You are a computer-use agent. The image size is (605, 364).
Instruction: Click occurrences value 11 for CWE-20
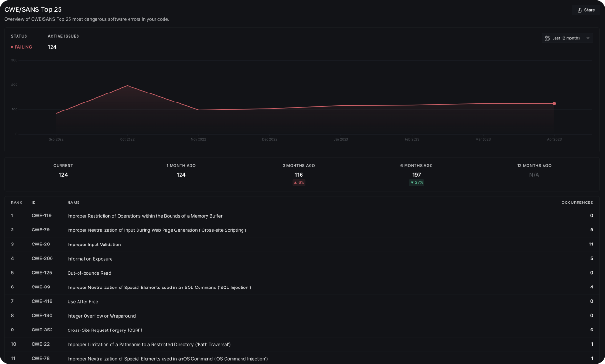(x=591, y=244)
